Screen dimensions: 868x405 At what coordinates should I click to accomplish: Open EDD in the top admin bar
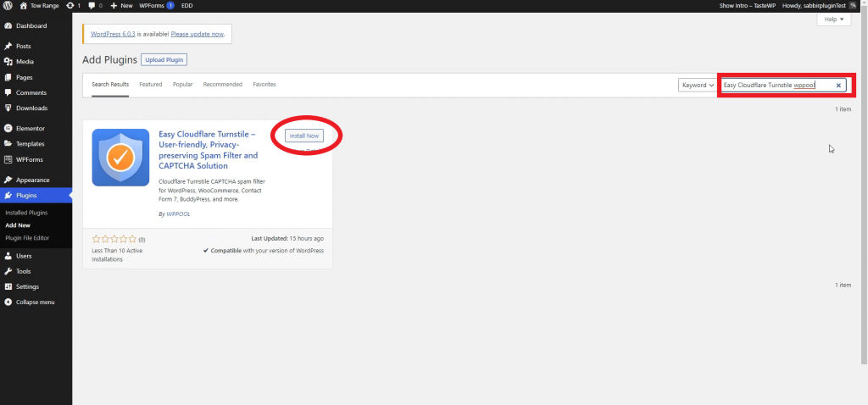coord(187,6)
